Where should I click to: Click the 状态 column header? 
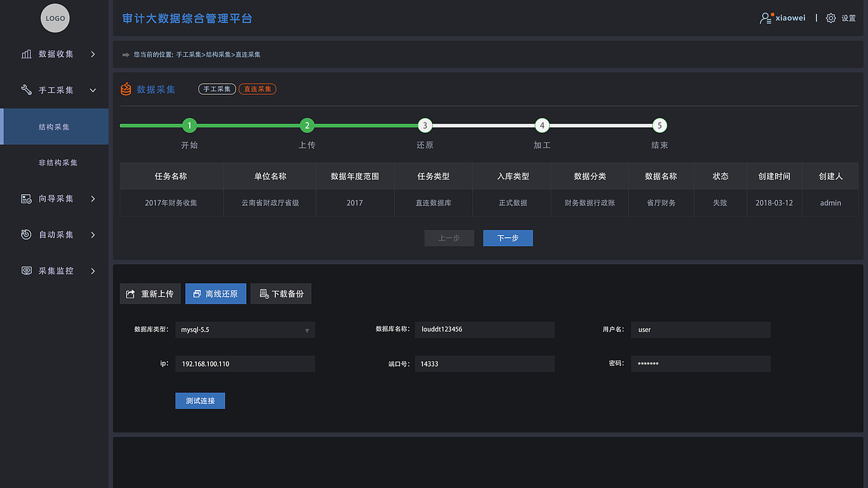click(x=720, y=176)
